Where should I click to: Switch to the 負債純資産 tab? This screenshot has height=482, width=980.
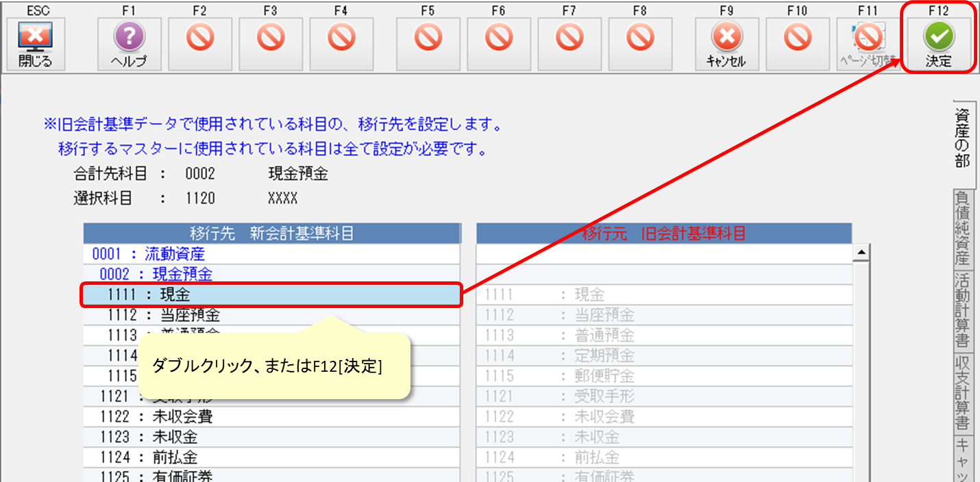coord(962,228)
